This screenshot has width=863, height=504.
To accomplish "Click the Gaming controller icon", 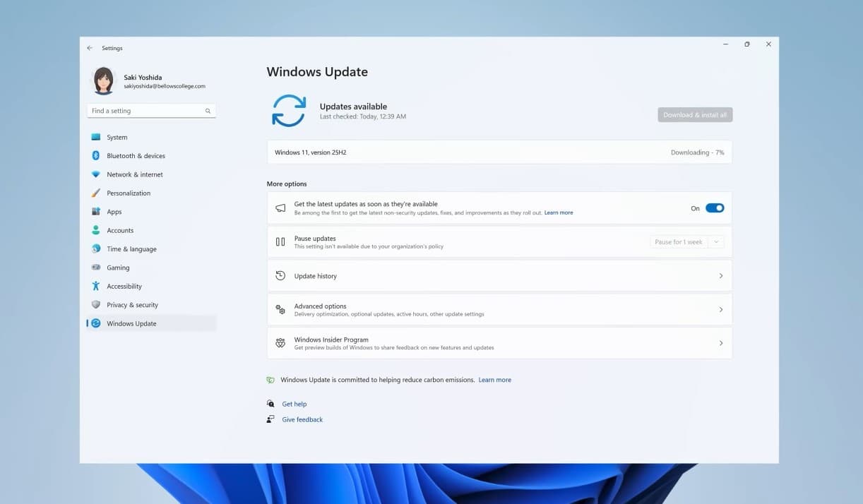I will pyautogui.click(x=96, y=268).
